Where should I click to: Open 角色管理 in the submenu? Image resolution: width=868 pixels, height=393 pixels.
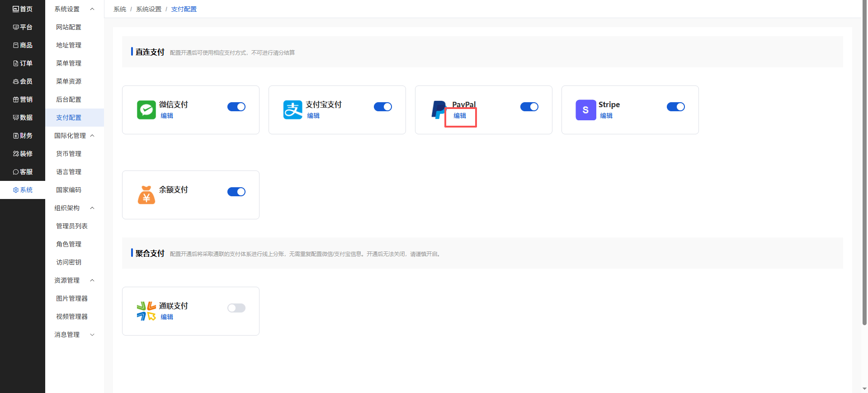(x=75, y=244)
